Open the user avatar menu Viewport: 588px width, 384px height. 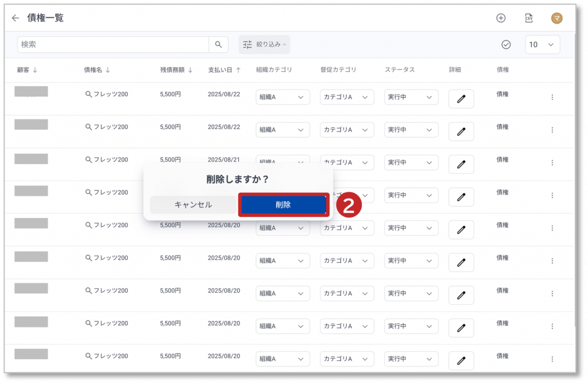coord(556,18)
